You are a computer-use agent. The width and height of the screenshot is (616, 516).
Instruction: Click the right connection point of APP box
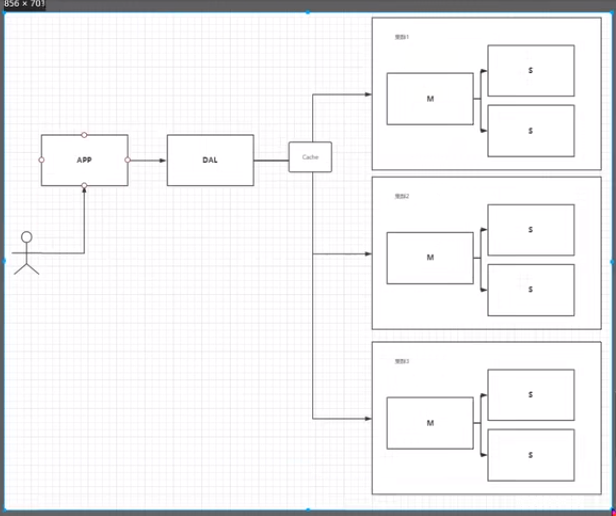coord(128,160)
